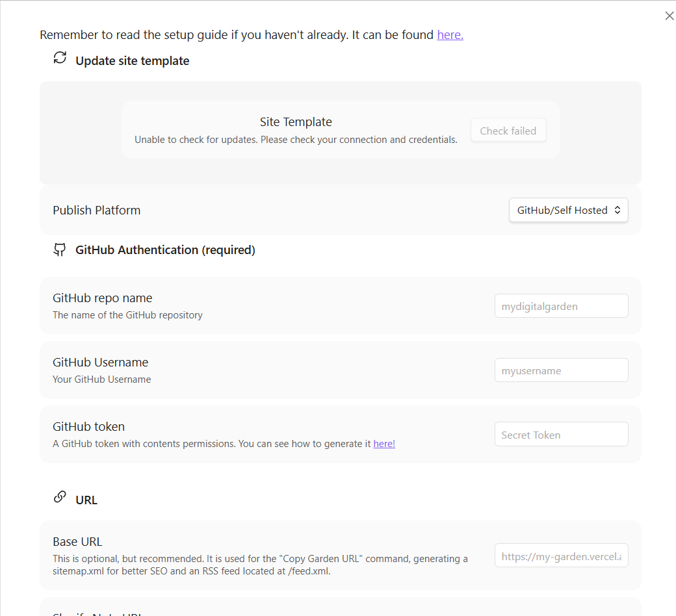Click the GitHub Authentication (required) heading
Viewport: 676px width, 616px height.
tap(165, 250)
